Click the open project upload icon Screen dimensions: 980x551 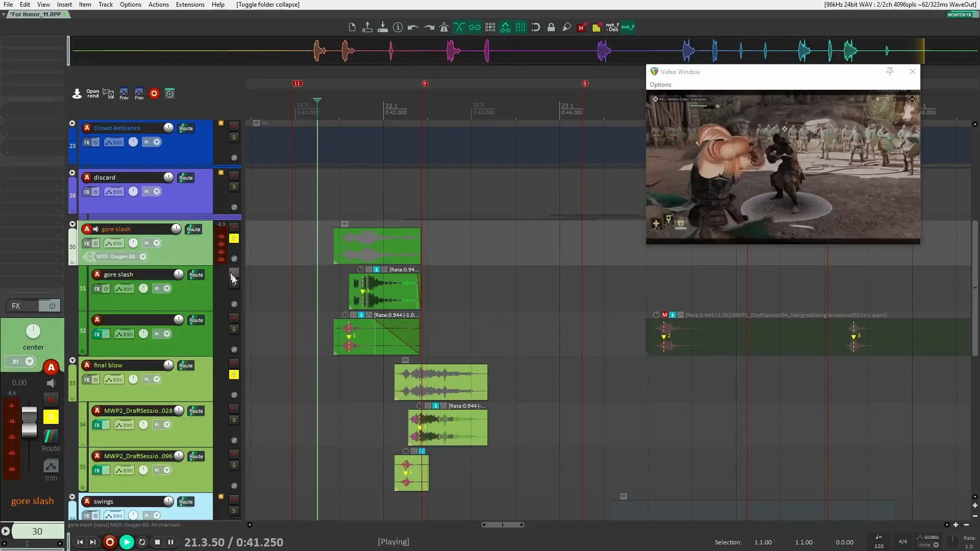pos(367,28)
